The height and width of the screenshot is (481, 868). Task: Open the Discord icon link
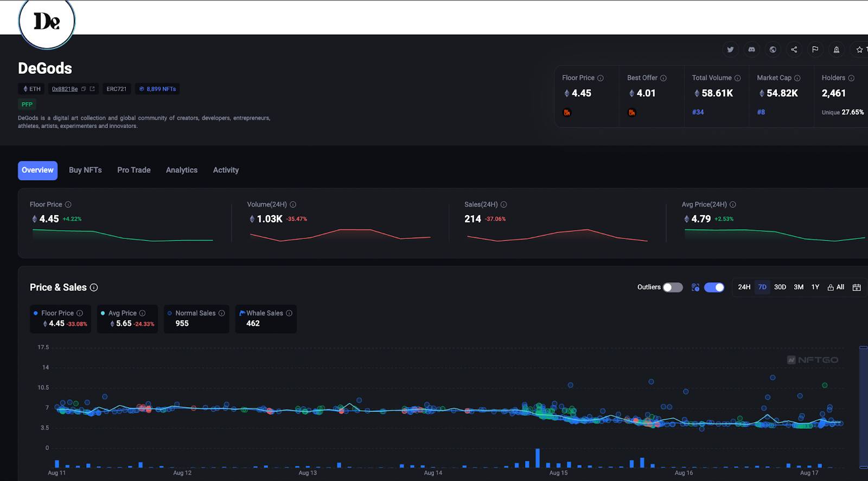pos(751,49)
